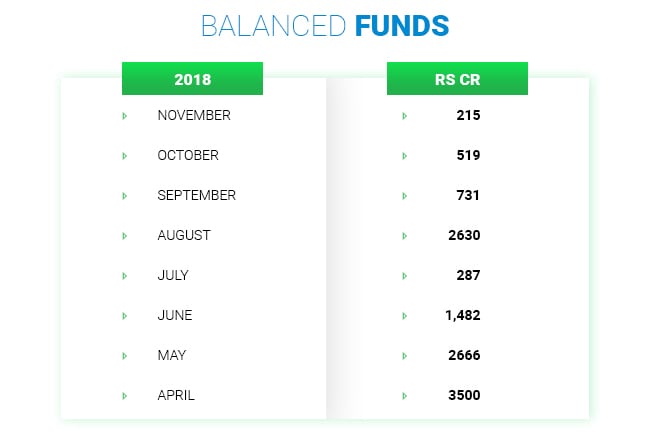This screenshot has width=650, height=434.
Task: Select the green RS CR column header
Action: pyautogui.click(x=457, y=79)
